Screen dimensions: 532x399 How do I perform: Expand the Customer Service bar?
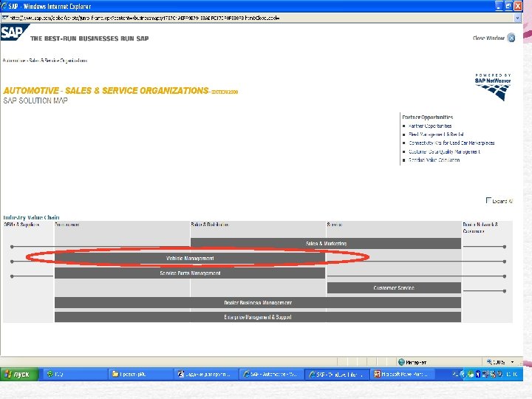click(x=394, y=287)
